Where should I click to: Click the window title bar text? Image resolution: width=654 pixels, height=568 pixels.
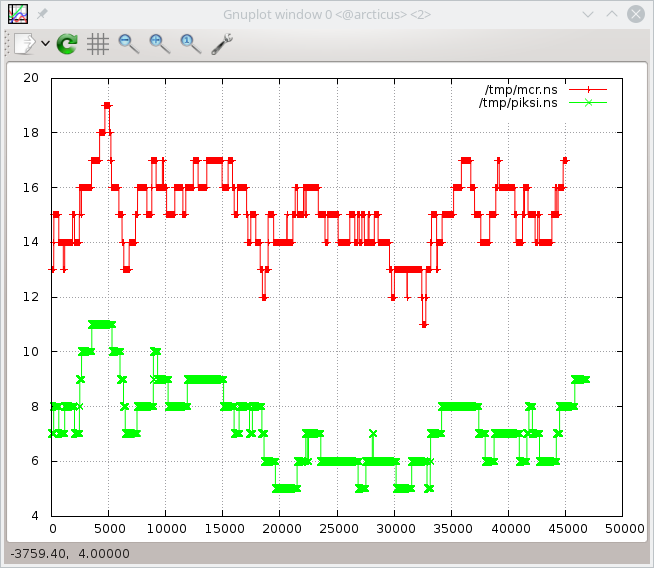328,14
